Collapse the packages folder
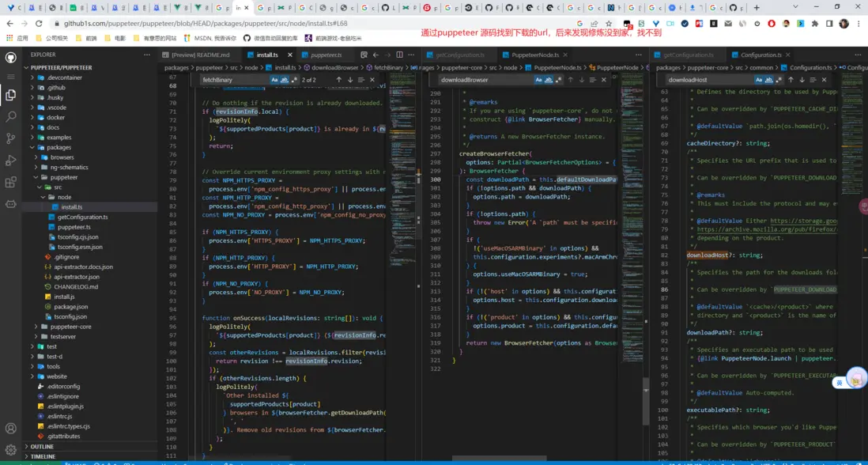Viewport: 868px width, 465px height. 58,147
